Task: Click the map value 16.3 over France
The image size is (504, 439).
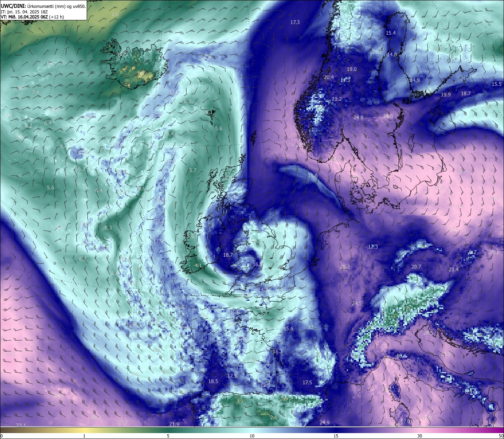Action: click(278, 352)
